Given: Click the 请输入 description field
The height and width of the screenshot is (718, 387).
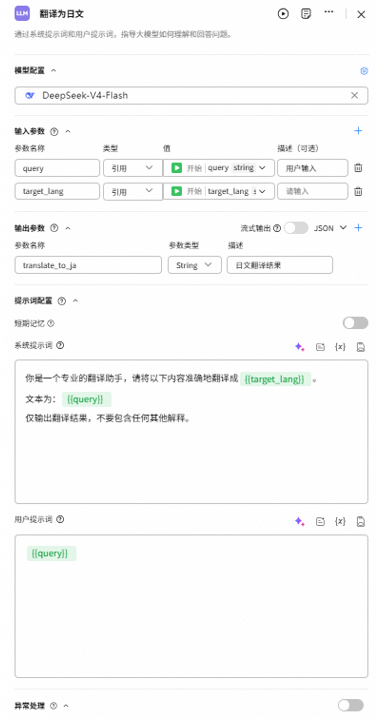Looking at the screenshot, I should [312, 191].
